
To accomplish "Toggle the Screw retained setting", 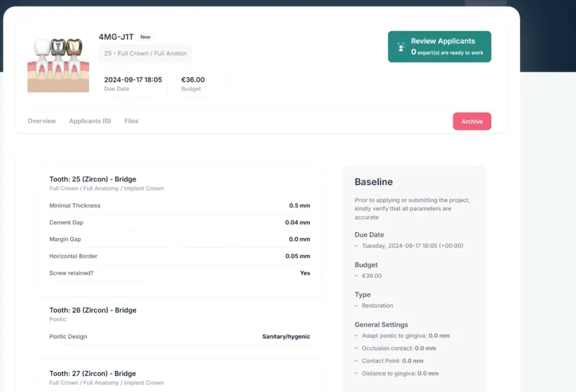I will (x=304, y=273).
